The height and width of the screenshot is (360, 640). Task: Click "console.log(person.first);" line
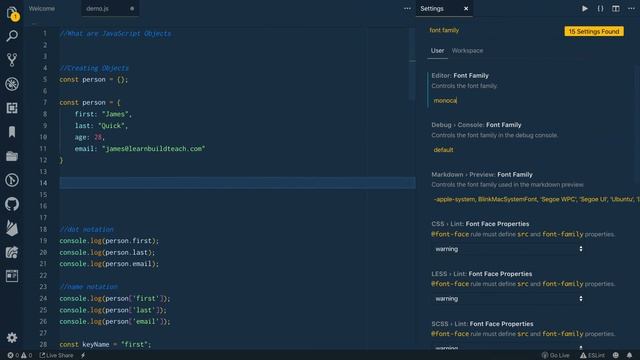(x=109, y=241)
